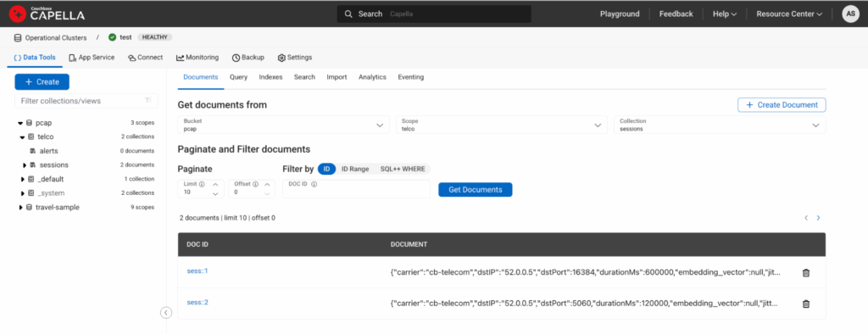The image size is (868, 335).
Task: Select the Documents sub-tab
Action: [200, 77]
